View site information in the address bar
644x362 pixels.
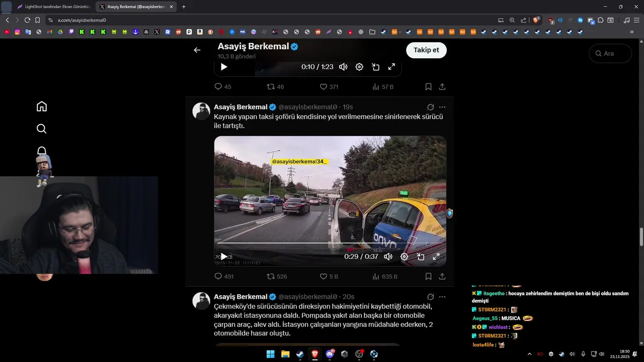(x=50, y=20)
